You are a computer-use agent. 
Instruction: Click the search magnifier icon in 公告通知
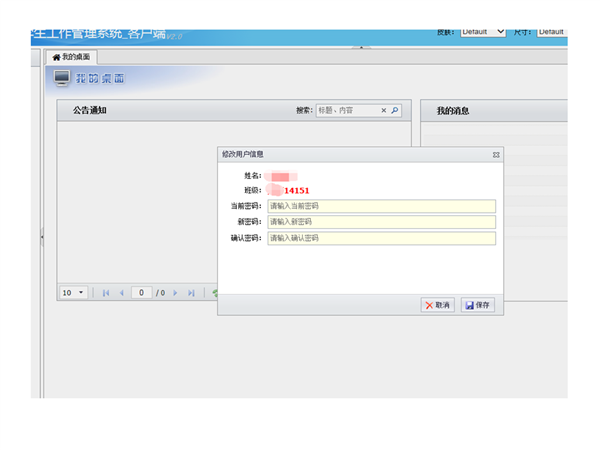[395, 111]
